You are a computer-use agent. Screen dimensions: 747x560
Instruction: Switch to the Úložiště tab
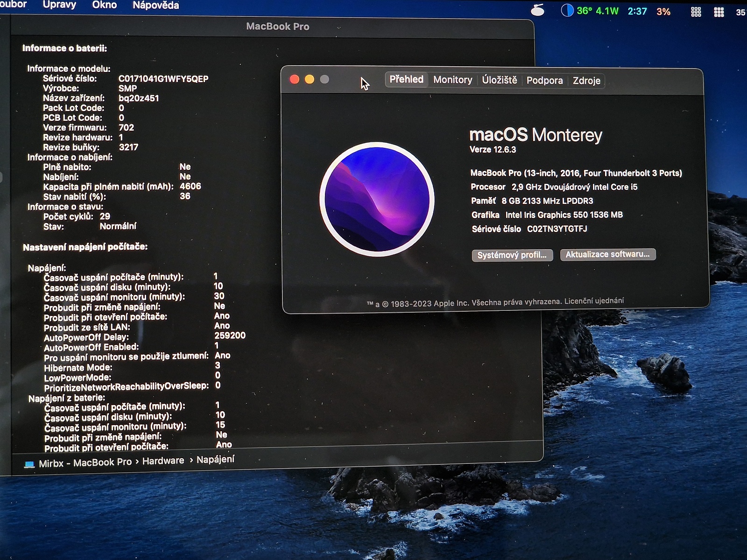pos(499,80)
